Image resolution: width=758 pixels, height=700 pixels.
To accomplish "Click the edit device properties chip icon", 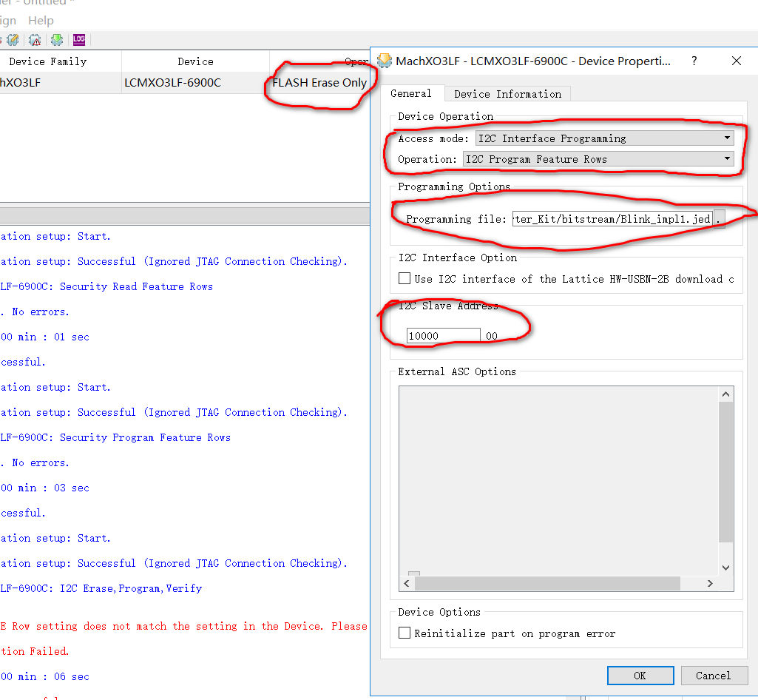I will tap(13, 39).
